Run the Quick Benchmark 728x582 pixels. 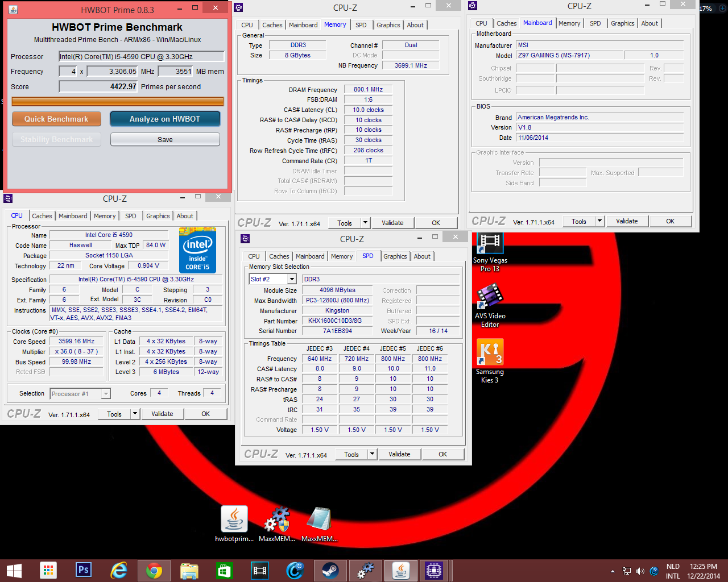pos(56,119)
